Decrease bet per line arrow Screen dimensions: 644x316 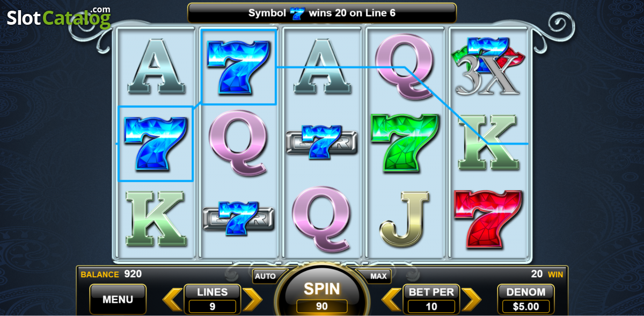392,299
